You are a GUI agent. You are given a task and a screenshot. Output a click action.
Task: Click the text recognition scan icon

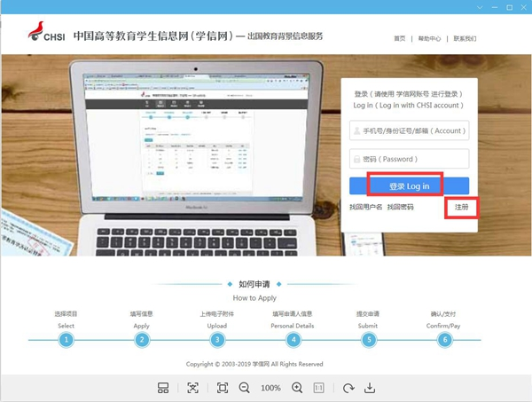[193, 388]
